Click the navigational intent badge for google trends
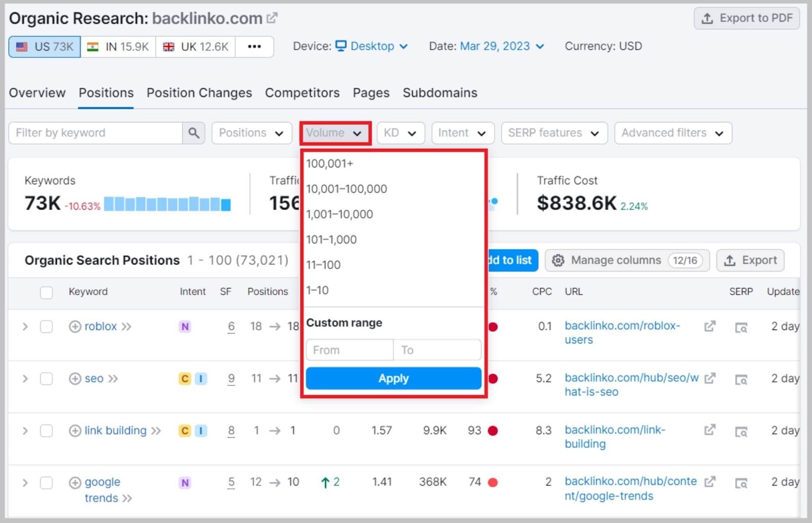 (x=185, y=483)
